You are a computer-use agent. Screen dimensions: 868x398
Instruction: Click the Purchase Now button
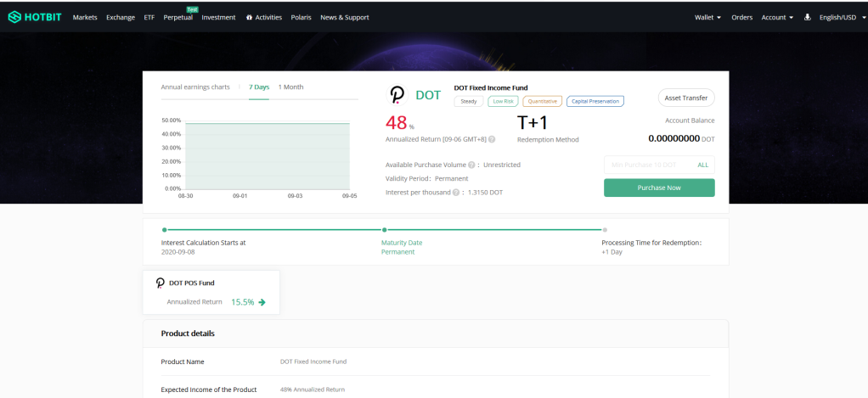pyautogui.click(x=659, y=188)
